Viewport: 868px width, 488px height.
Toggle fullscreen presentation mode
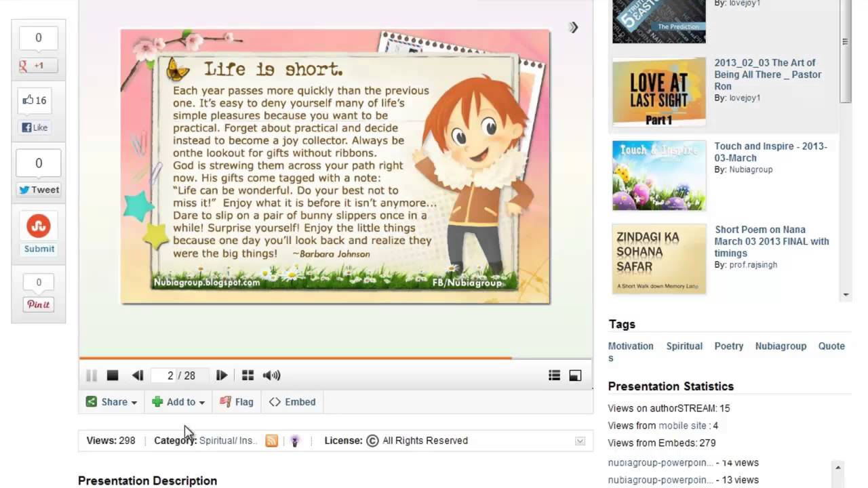pos(575,375)
